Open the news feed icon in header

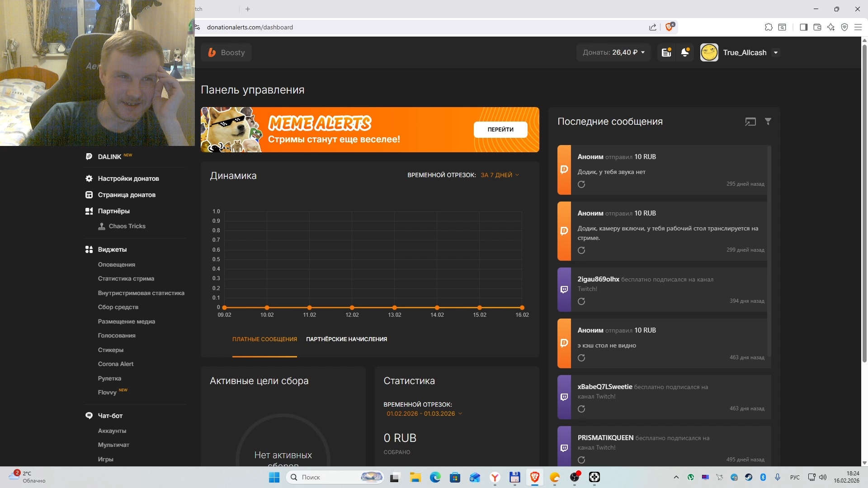pos(666,52)
